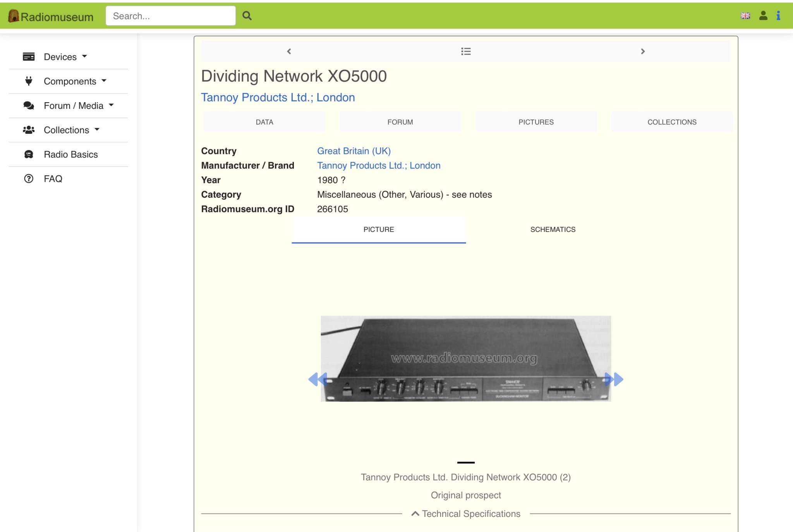
Task: Click the Components plug icon
Action: 29,81
